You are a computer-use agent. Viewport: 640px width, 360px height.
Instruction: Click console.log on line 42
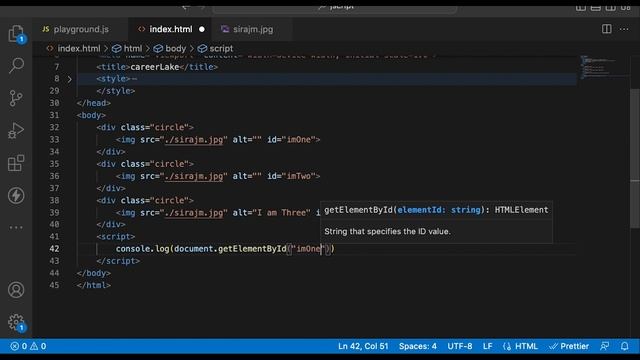(x=142, y=249)
